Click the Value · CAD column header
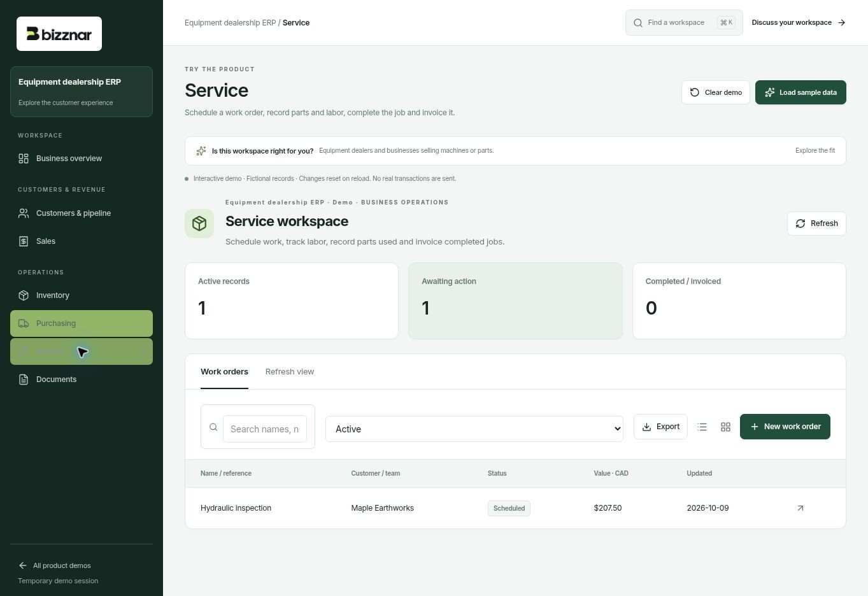Image resolution: width=868 pixels, height=596 pixels. (611, 474)
